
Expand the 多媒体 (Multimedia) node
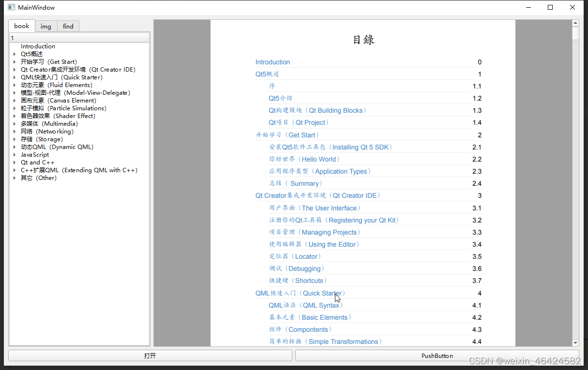tap(14, 123)
